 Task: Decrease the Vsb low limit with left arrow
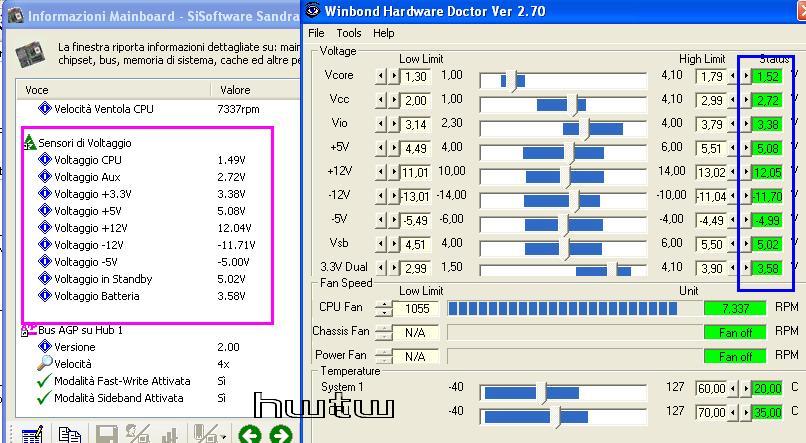point(381,245)
